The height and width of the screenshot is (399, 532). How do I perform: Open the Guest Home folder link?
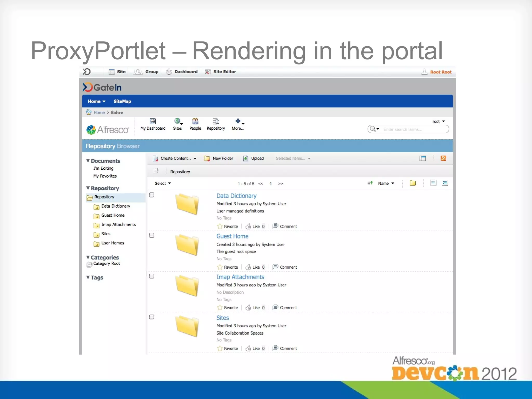(x=232, y=236)
